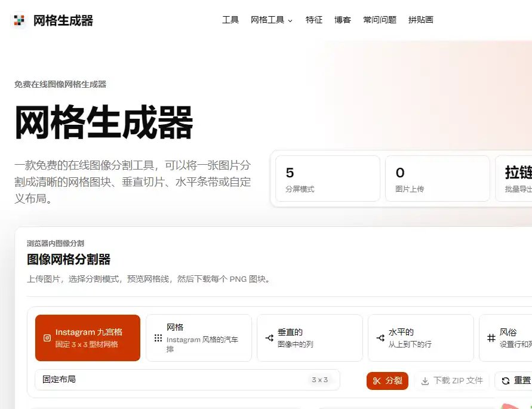Click the split icon beside 水平的
532x409 pixels.
380,338
